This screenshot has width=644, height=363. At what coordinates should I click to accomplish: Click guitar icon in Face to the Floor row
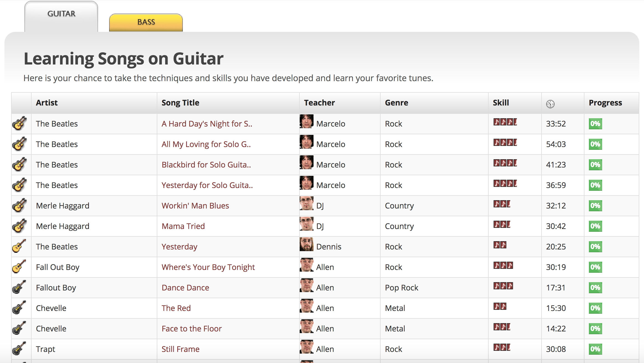click(x=19, y=328)
